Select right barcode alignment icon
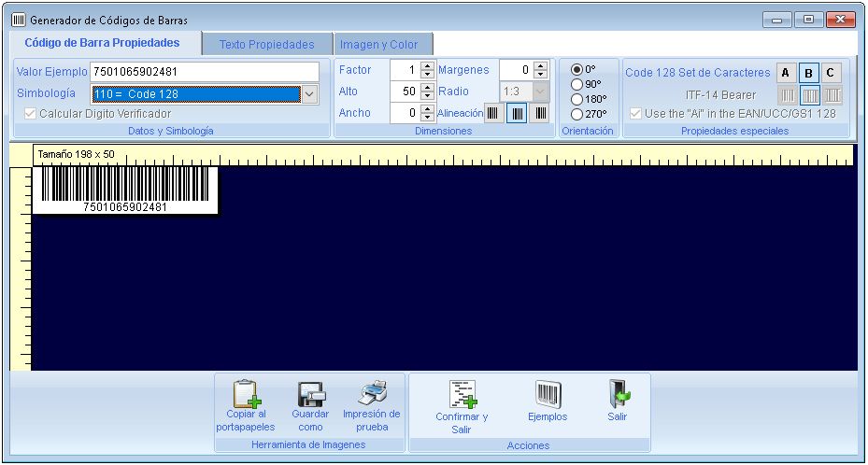 [540, 113]
